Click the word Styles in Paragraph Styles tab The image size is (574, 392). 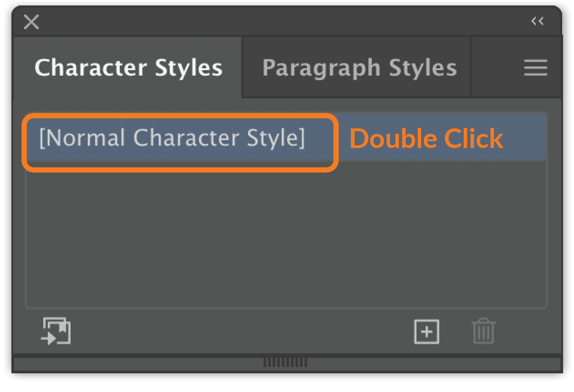pos(422,68)
